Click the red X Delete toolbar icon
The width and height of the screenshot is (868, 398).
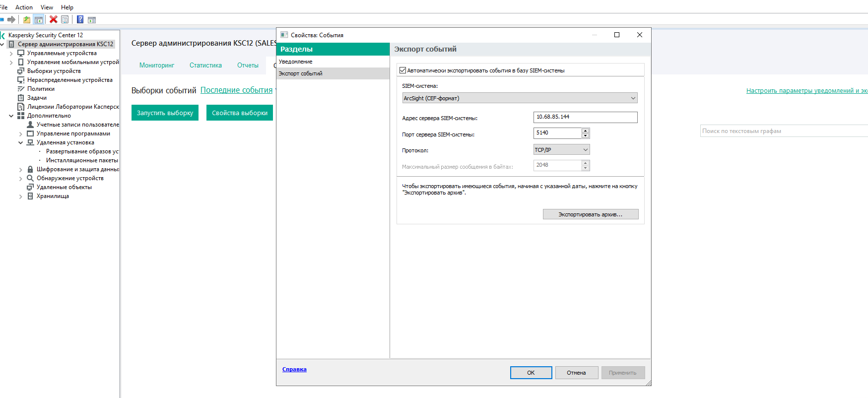(53, 19)
